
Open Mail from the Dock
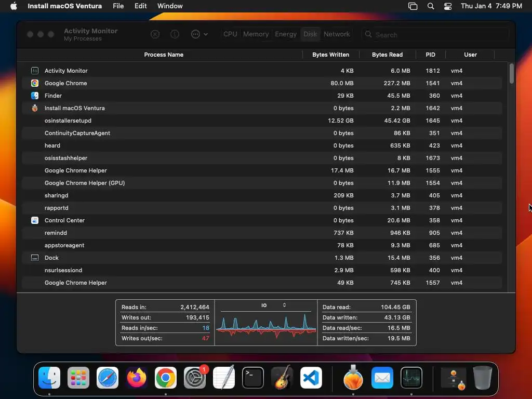coord(382,378)
